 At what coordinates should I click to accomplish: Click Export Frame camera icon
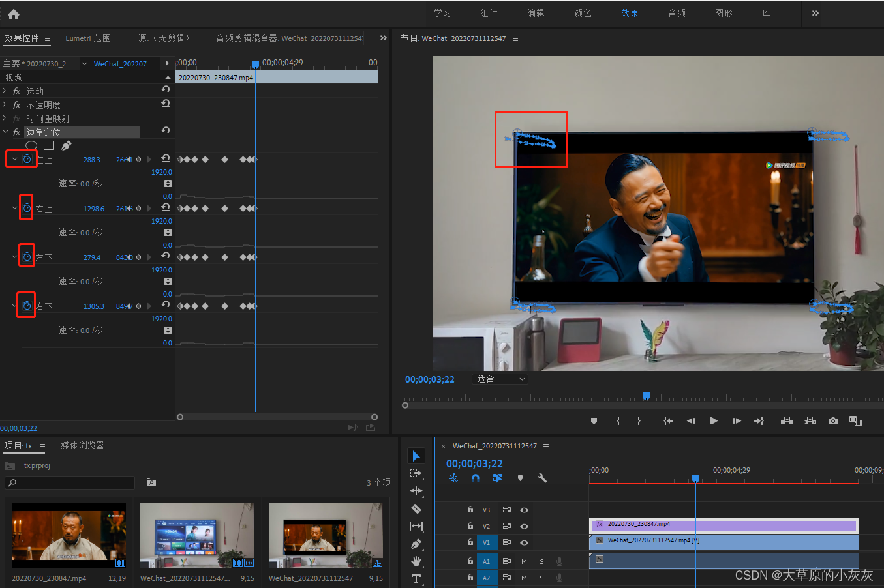pos(833,421)
